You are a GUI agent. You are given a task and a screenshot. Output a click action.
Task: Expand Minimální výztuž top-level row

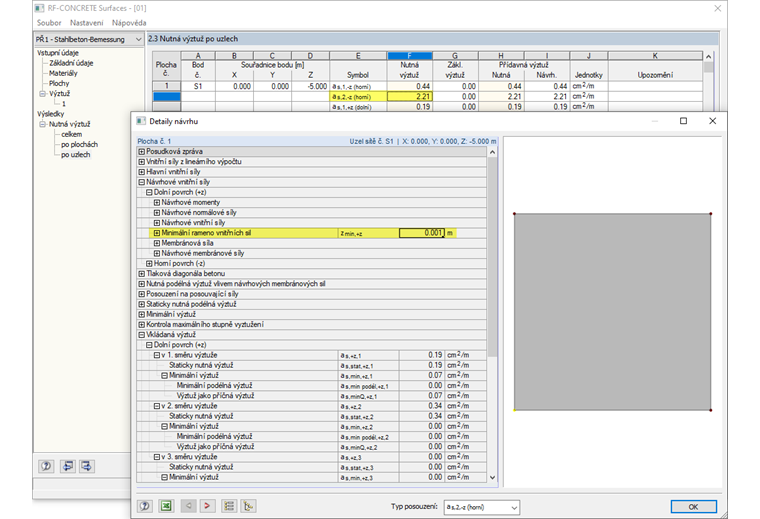[142, 315]
